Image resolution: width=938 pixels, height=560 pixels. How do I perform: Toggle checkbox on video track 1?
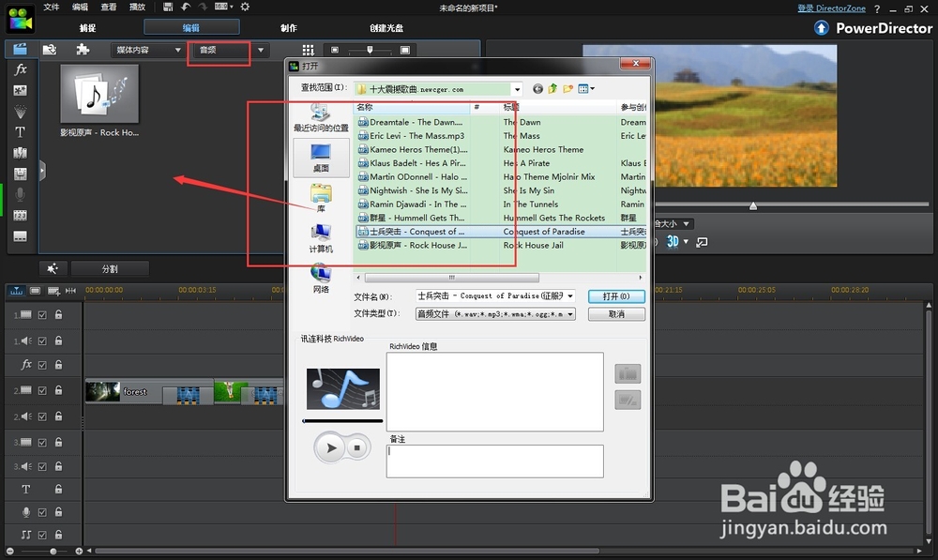pos(42,314)
